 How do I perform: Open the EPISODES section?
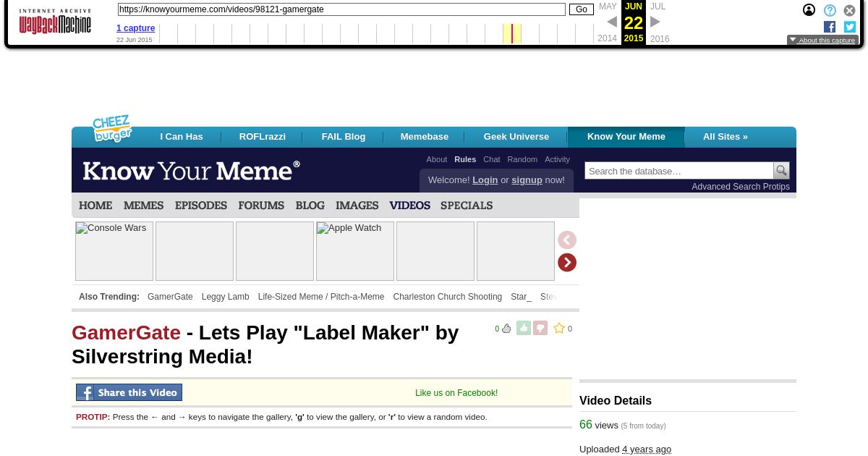coord(201,206)
